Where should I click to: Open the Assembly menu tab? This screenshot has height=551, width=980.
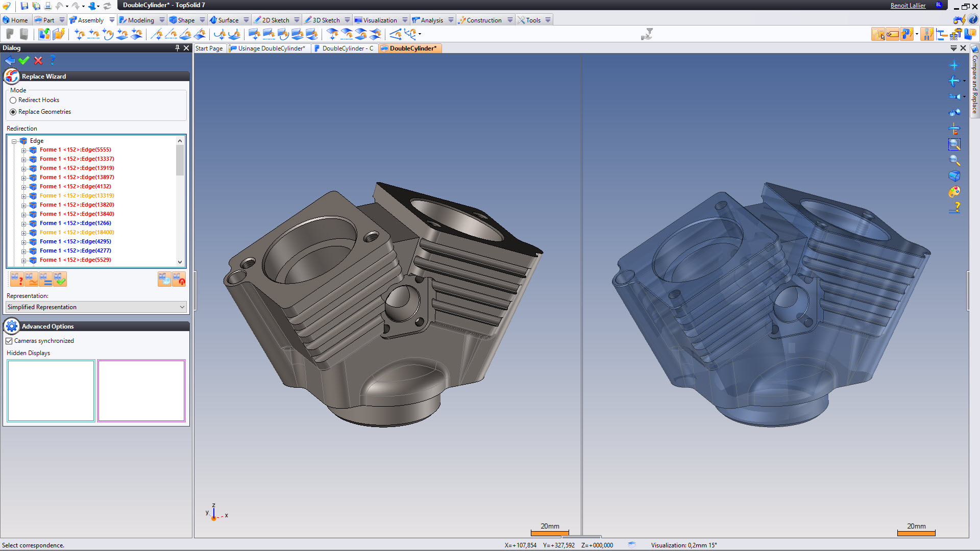point(90,20)
